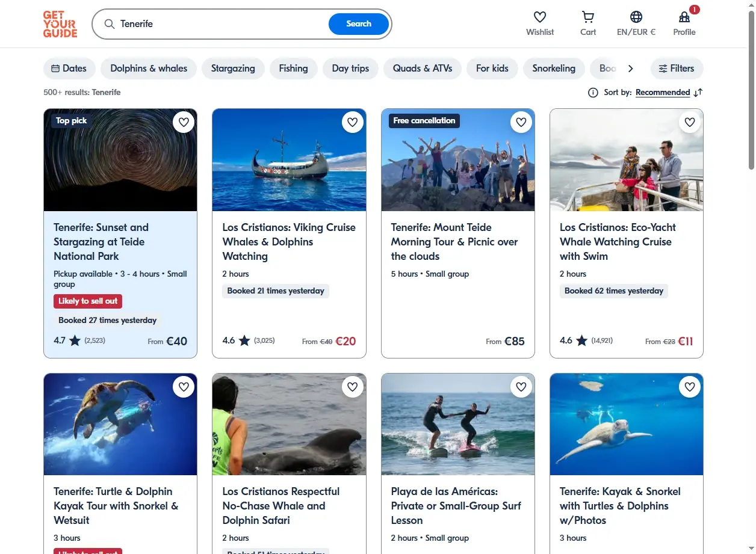Open Los Cristianos Respectful No-Chase Safari title
Screen dimensions: 756x554
click(x=281, y=506)
